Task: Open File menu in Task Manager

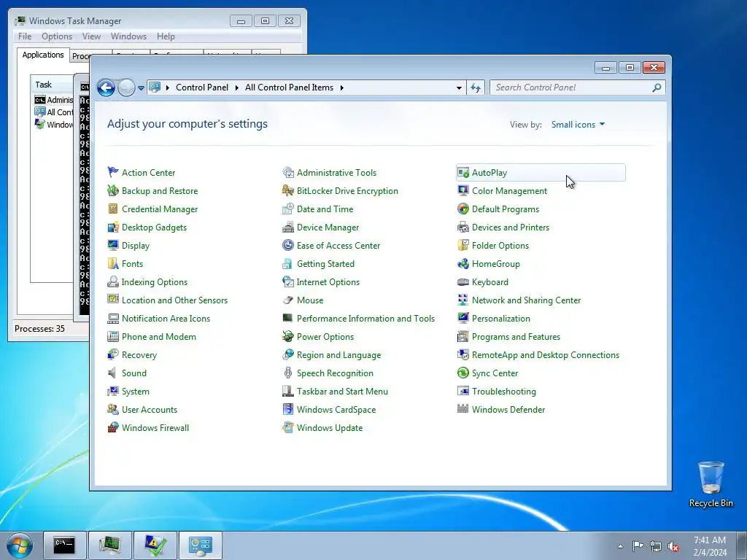Action: 25,36
